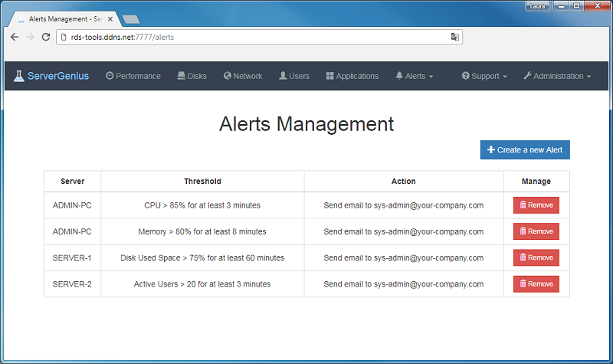This screenshot has height=364, width=613.
Task: Open the Network page
Action: point(243,76)
